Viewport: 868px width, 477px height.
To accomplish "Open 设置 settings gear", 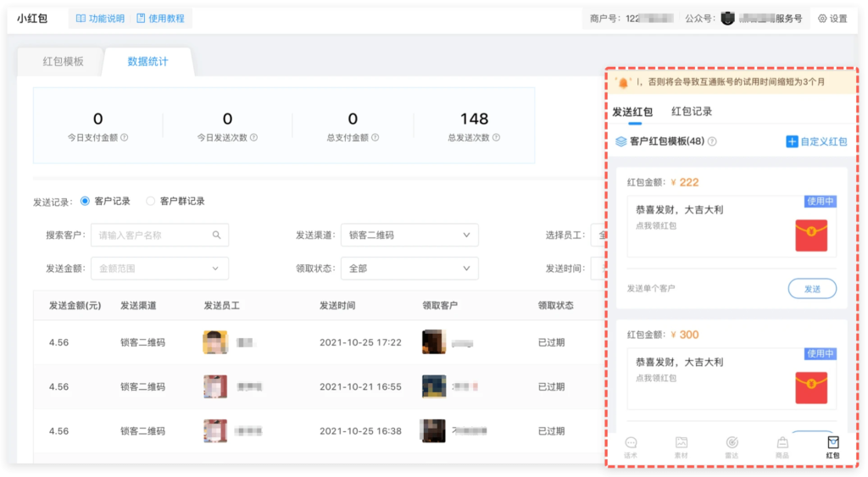I will click(832, 19).
